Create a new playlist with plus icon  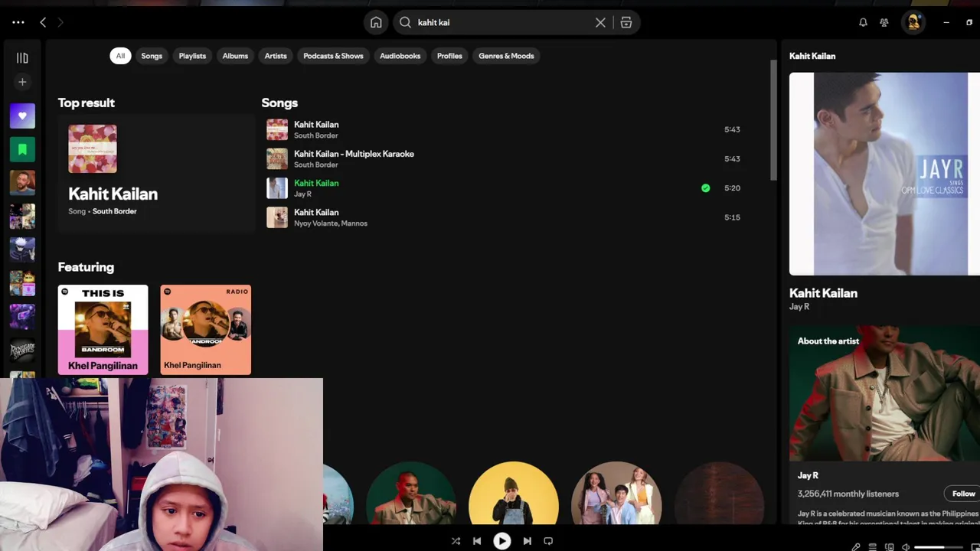(22, 82)
